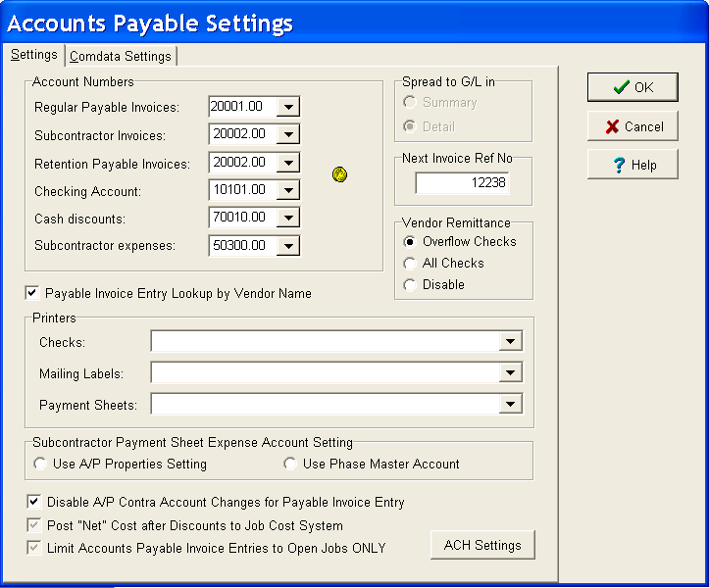Open the Checking Account dropdown arrow

tap(288, 190)
